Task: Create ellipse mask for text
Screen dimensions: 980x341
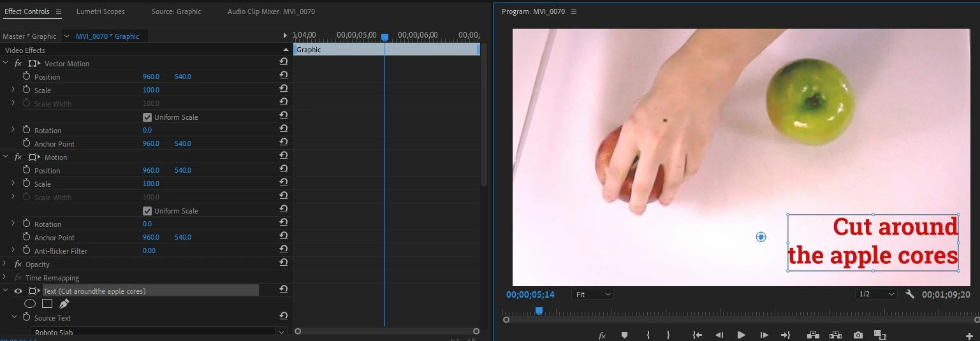Action: [x=30, y=304]
